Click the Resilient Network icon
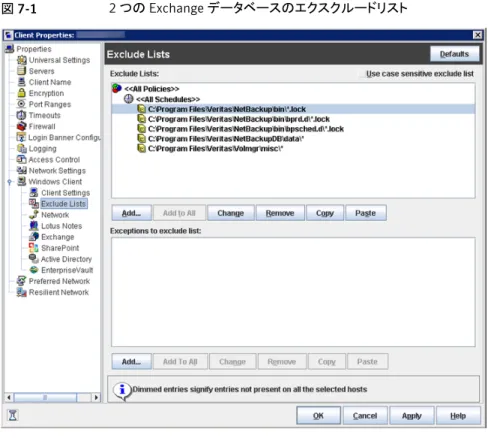The width and height of the screenshot is (488, 438). [x=22, y=292]
